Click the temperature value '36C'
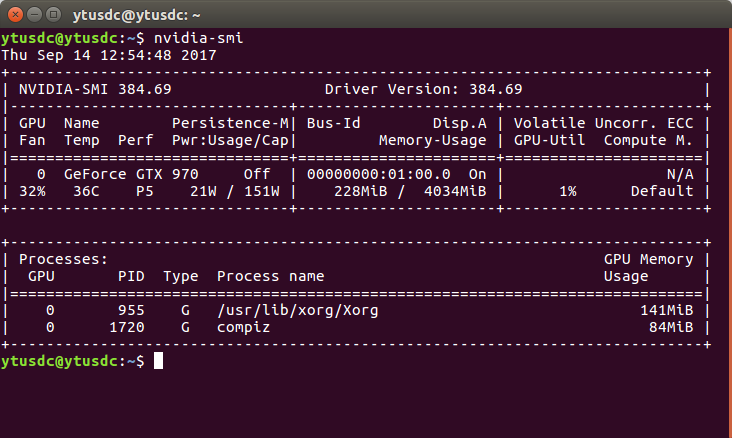This screenshot has height=438, width=732. click(86, 191)
